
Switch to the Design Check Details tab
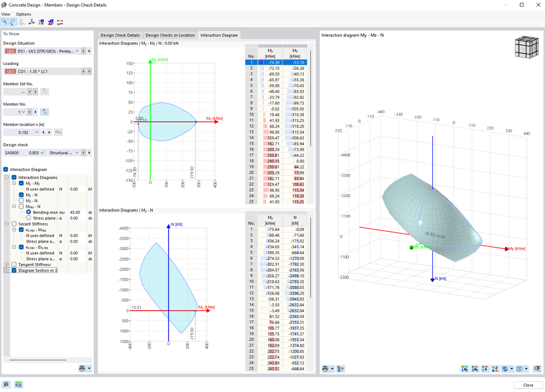(120, 35)
